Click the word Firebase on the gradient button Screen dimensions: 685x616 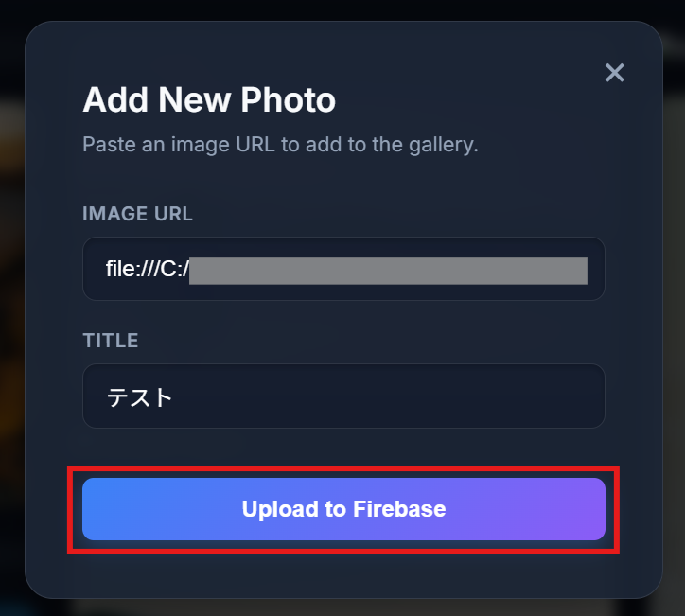pyautogui.click(x=399, y=508)
